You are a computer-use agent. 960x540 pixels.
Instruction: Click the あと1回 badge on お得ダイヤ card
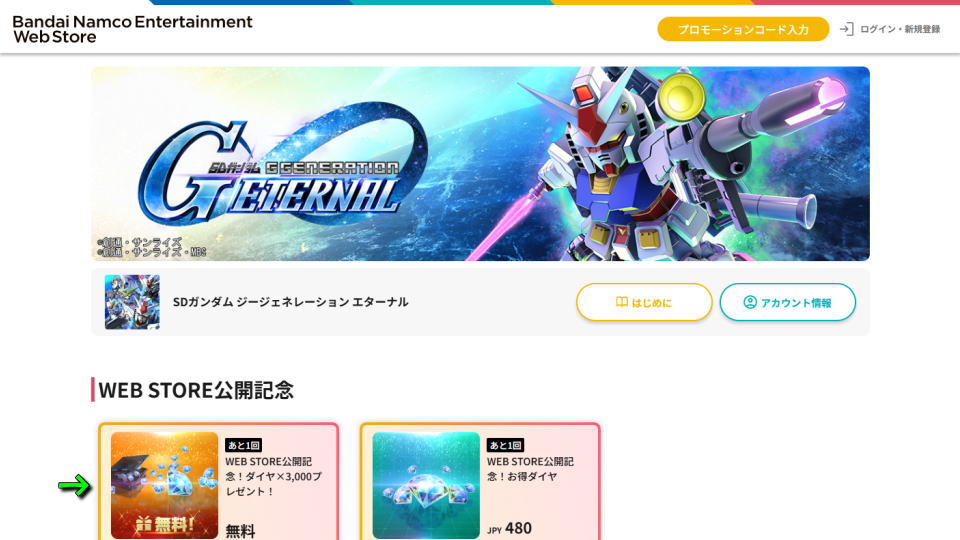tap(505, 445)
